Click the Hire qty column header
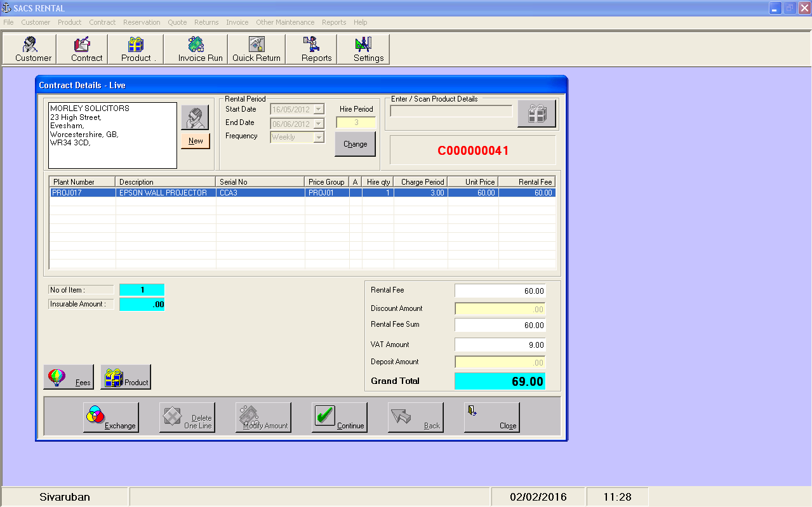This screenshot has height=507, width=812. click(x=378, y=182)
